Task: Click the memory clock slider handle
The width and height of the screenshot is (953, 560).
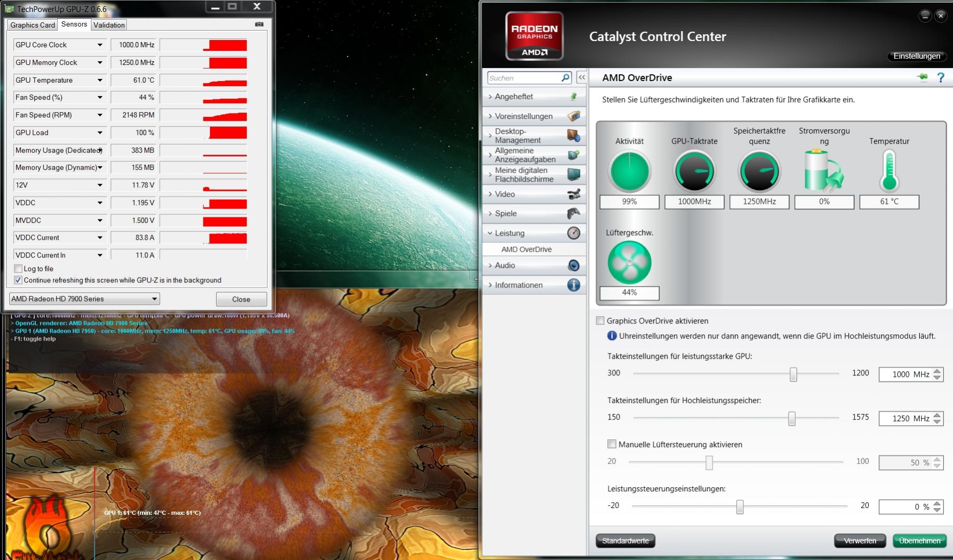Action: coord(792,419)
